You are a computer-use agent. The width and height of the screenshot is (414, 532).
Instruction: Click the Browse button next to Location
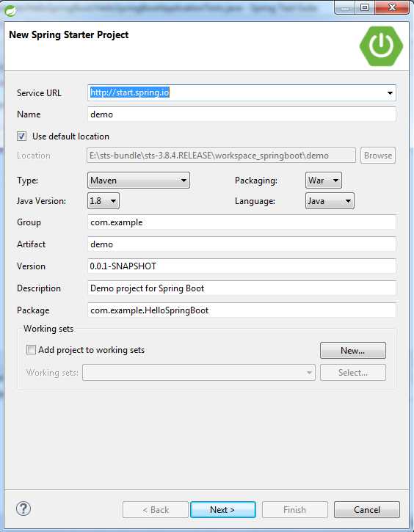[x=378, y=156]
